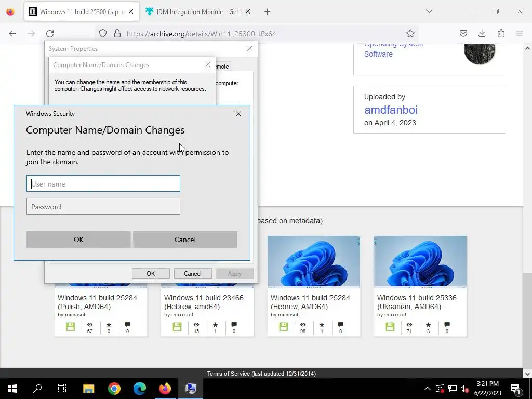This screenshot has width=532, height=399.
Task: Save the page to Pocket
Action: tap(463, 33)
